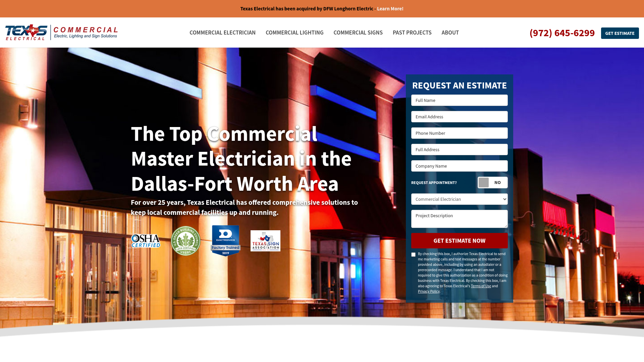Click the LEED Certified USGBC badge
Image resolution: width=644 pixels, height=362 pixels.
tap(185, 241)
